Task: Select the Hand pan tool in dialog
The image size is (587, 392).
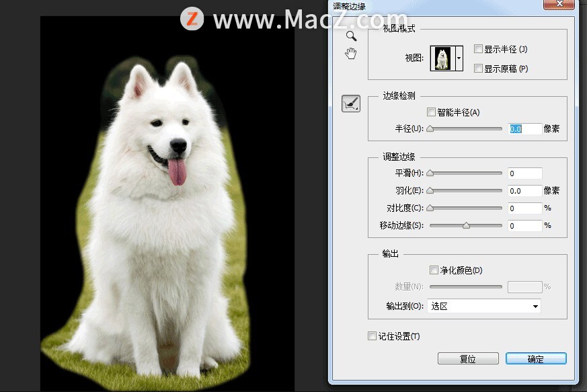Action: point(351,54)
